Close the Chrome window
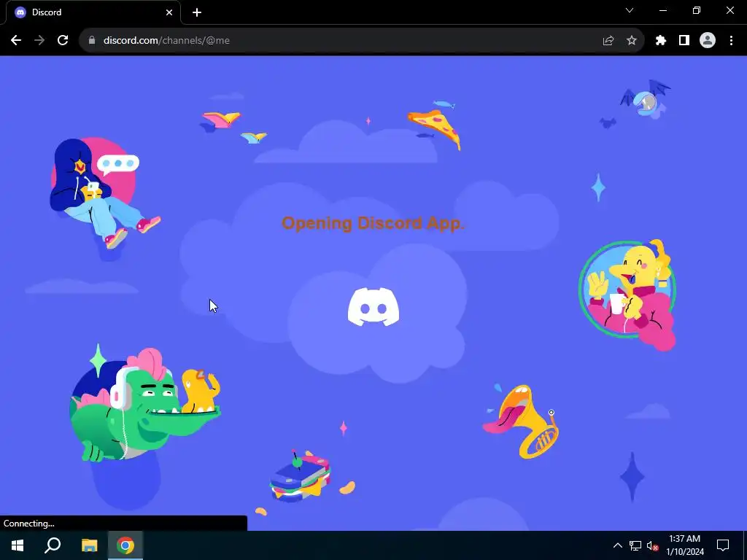The height and width of the screenshot is (560, 747). pos(729,10)
